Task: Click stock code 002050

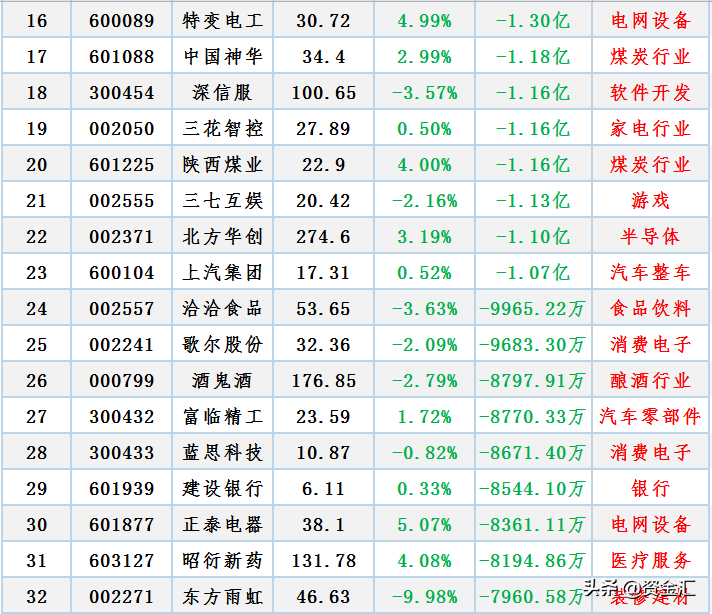Action: [x=122, y=129]
